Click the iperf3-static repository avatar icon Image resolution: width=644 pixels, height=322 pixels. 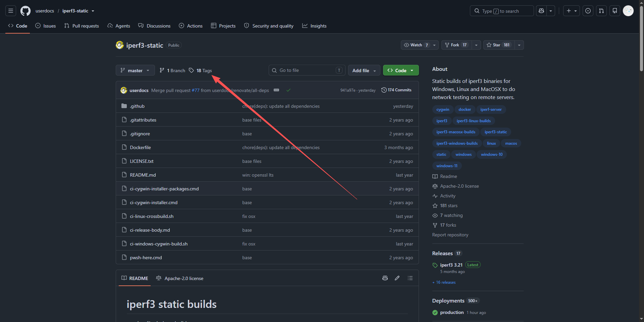point(120,45)
